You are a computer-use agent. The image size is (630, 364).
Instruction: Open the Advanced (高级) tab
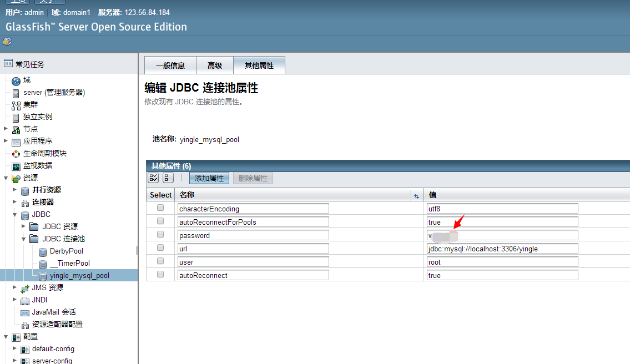215,65
